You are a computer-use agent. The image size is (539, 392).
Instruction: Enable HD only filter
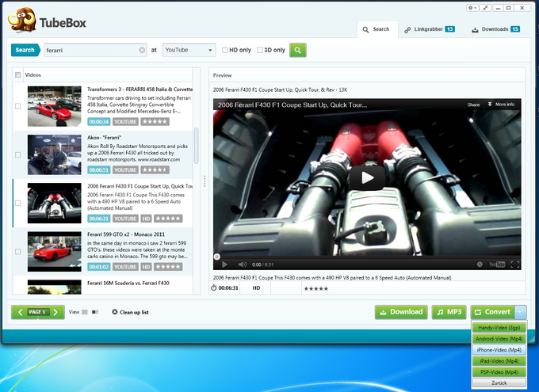(x=225, y=50)
